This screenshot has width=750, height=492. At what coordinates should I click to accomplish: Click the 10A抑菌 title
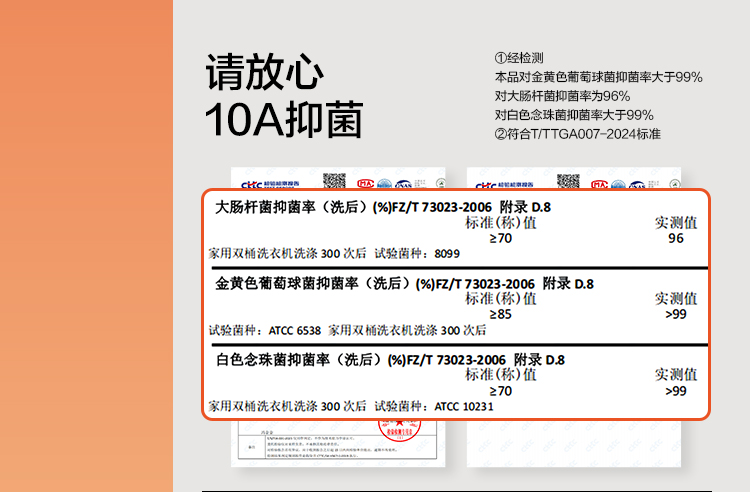[283, 119]
